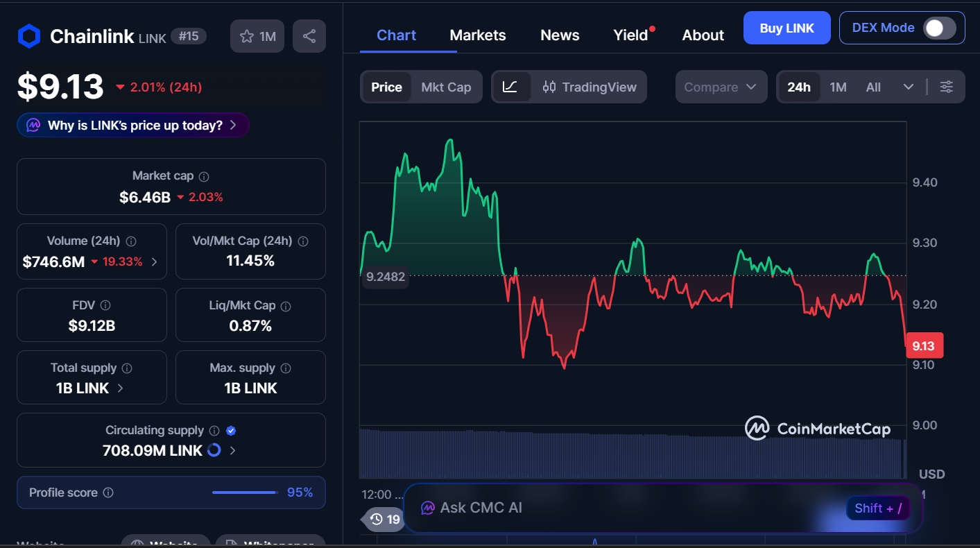Enable DEX Mode switch
980x548 pixels.
tap(940, 28)
